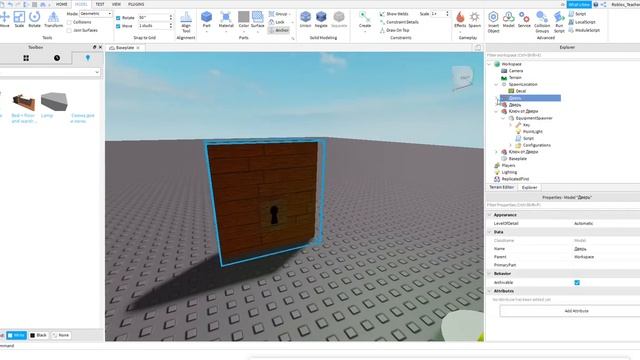The height and width of the screenshot is (360, 640).
Task: Collapse the Behavior properties section
Action: coord(489,273)
